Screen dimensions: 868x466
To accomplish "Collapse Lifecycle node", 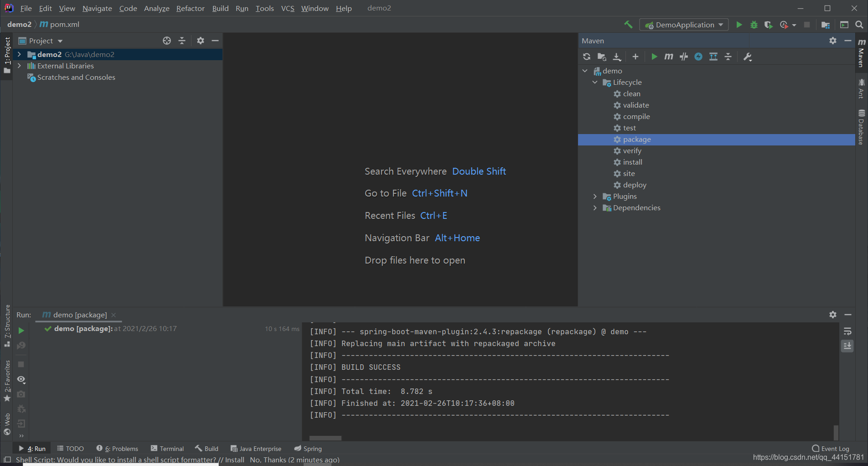I will tap(595, 82).
